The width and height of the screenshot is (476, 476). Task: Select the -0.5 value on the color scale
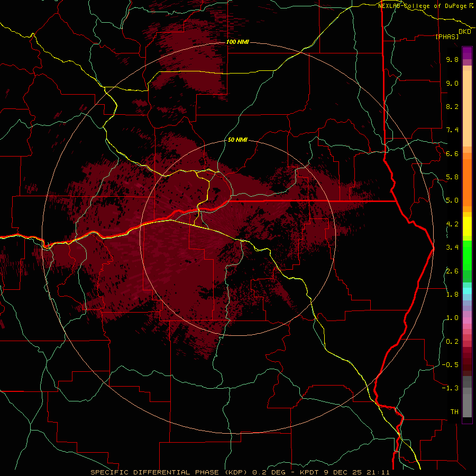450,365
